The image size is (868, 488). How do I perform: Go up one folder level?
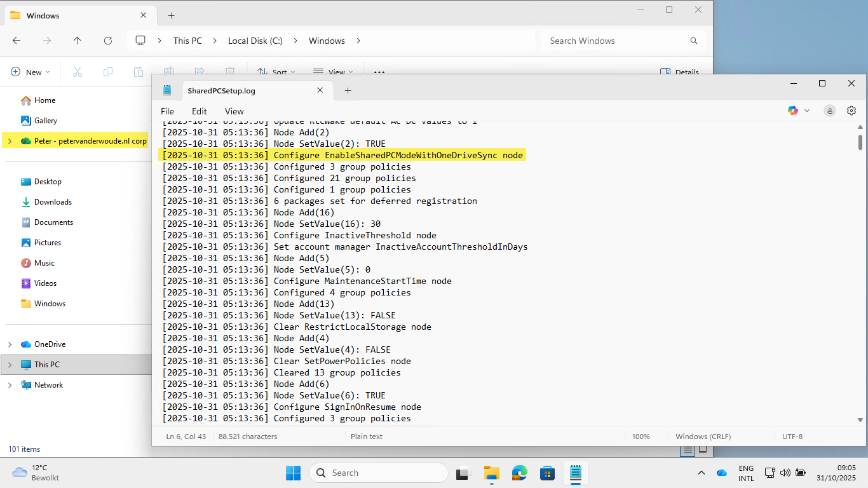[78, 41]
